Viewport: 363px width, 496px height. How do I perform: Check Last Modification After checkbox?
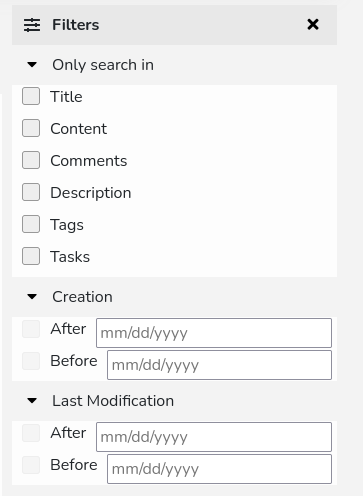coord(31,433)
